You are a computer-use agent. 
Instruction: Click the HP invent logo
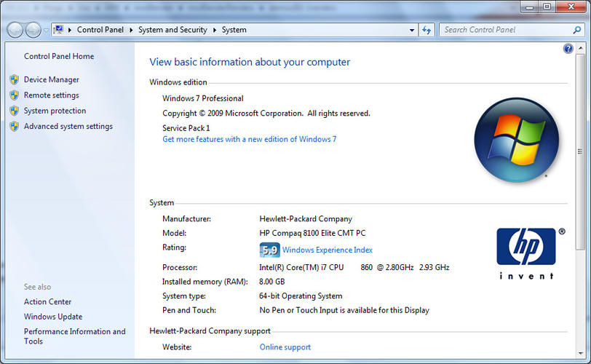pyautogui.click(x=526, y=253)
